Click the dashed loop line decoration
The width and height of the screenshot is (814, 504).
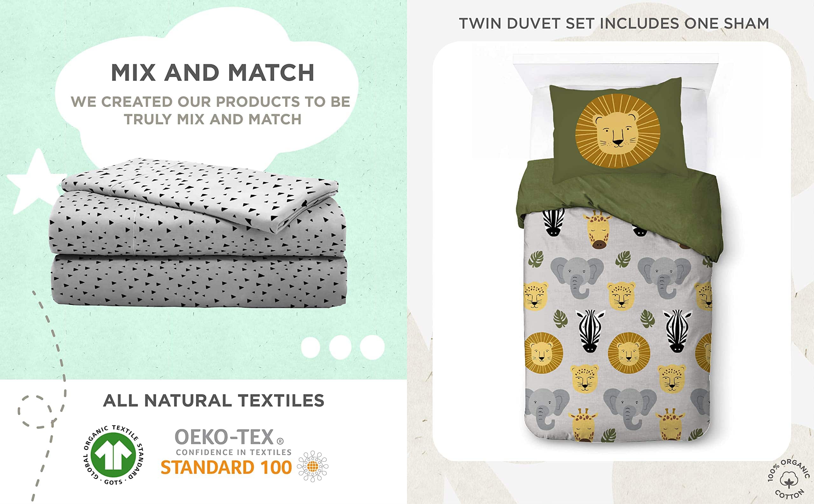pos(43,395)
